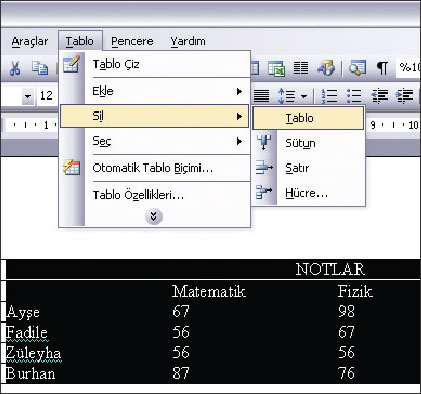This screenshot has width=421, height=394.
Task: Click the name cell Ayşe
Action: (23, 312)
